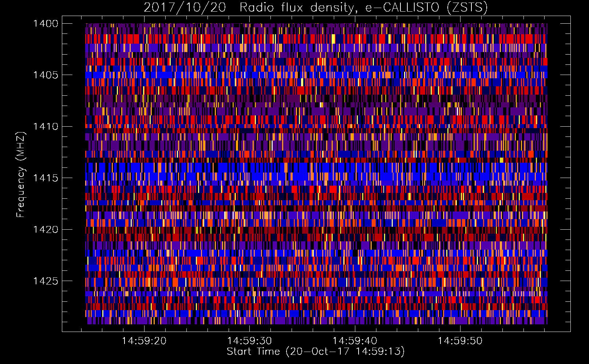Select the 1425 frequency axis label
The height and width of the screenshot is (364, 589).
[46, 281]
